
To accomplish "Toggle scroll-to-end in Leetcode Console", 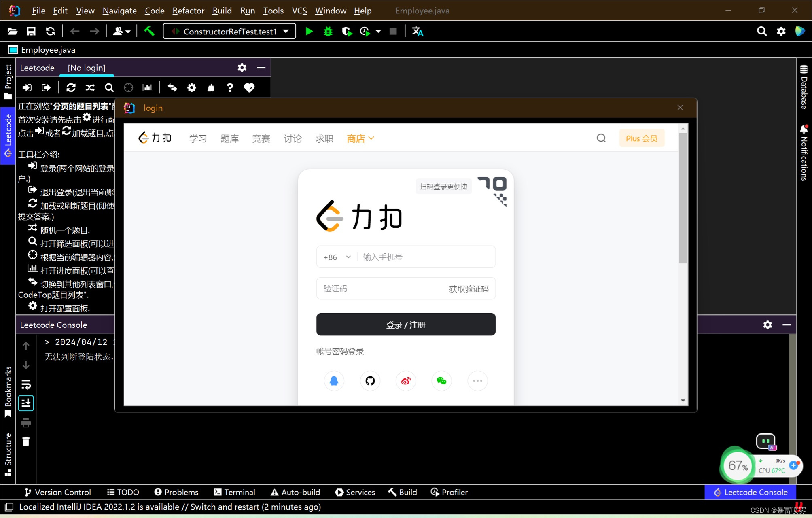I will click(x=26, y=403).
